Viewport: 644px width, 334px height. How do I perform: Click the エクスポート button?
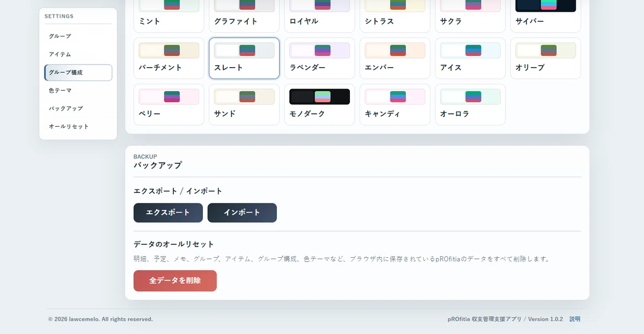[168, 213]
